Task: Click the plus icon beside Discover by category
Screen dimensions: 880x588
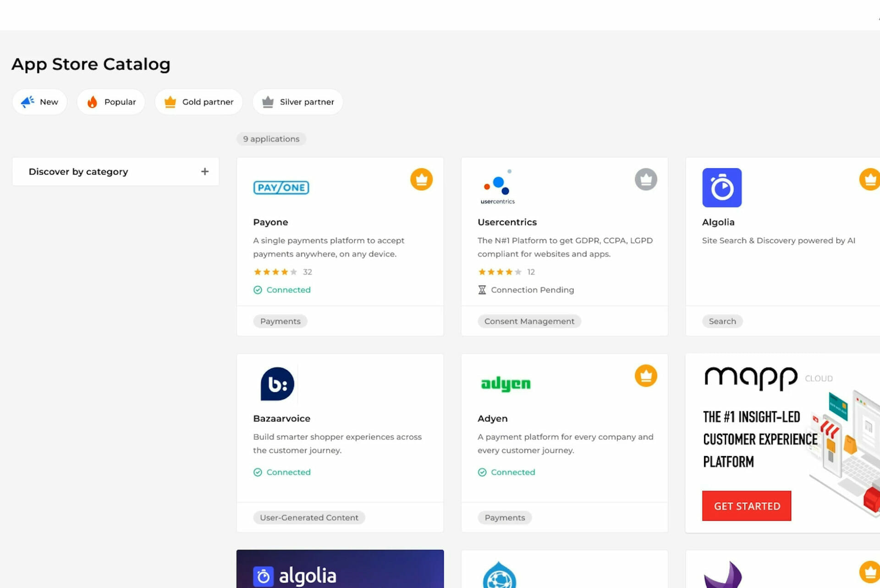Action: pos(205,171)
